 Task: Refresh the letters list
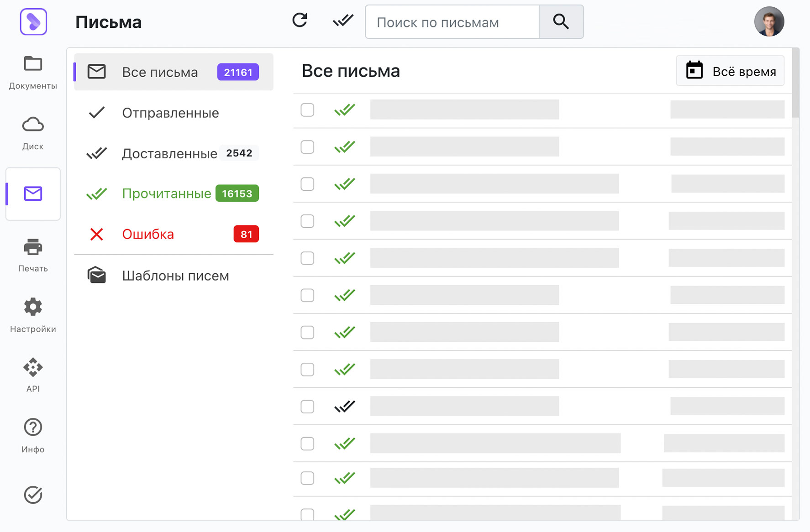tap(300, 21)
